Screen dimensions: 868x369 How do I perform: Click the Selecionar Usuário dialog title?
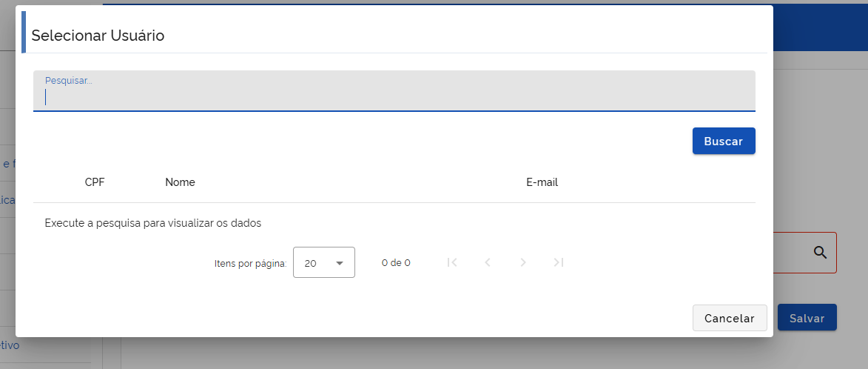point(98,35)
